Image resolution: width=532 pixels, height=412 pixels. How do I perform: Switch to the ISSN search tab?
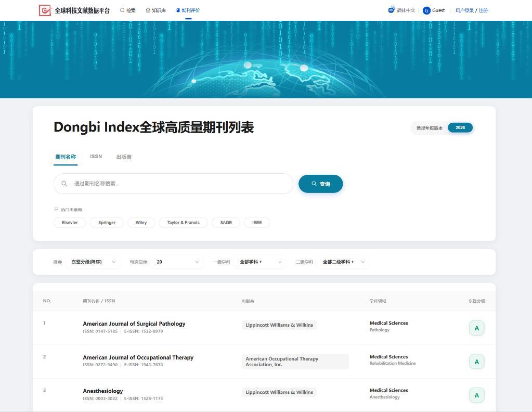[x=96, y=157]
